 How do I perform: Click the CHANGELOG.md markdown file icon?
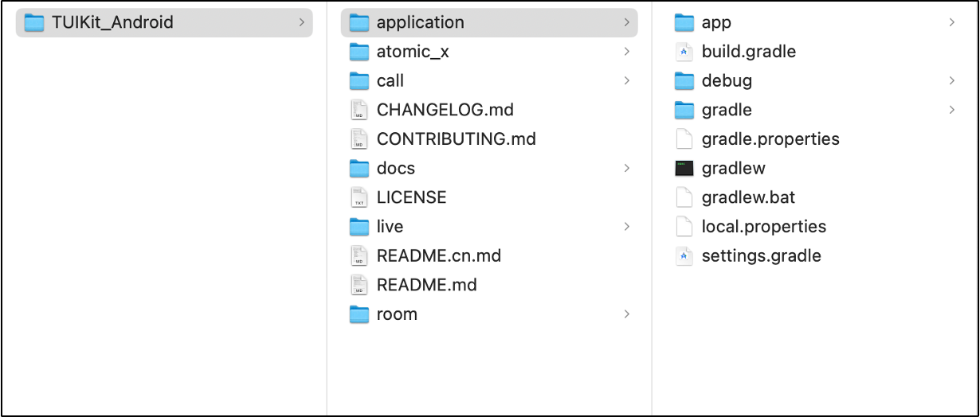click(359, 110)
